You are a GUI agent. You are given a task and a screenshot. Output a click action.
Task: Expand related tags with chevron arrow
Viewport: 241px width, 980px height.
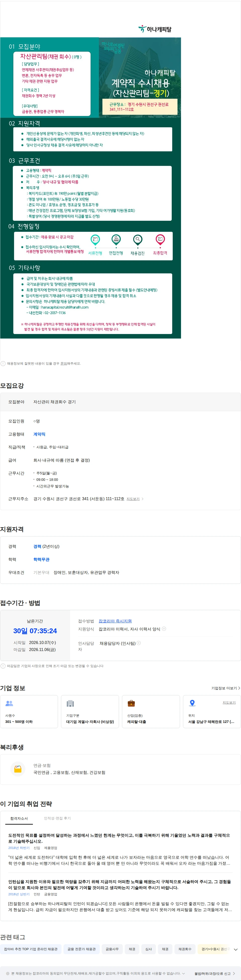236,950
